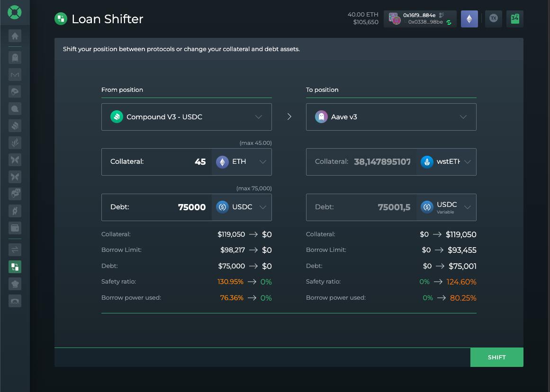Click the To debt $75,001 value
This screenshot has width=550, height=392.
[x=462, y=266]
